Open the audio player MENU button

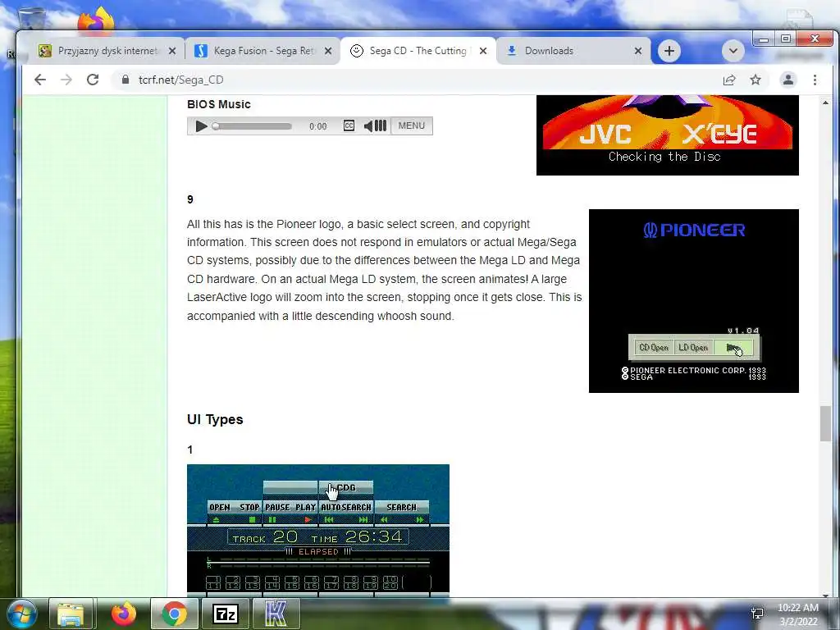412,126
